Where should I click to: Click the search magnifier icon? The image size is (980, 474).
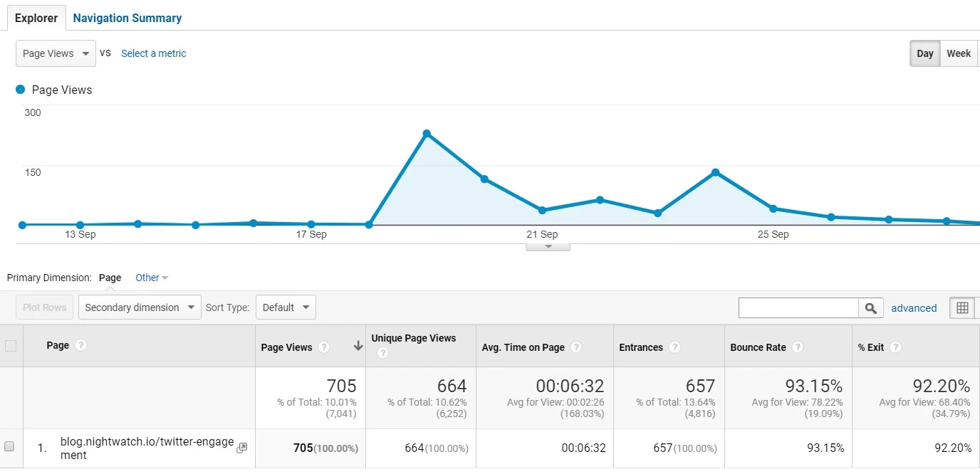point(870,308)
